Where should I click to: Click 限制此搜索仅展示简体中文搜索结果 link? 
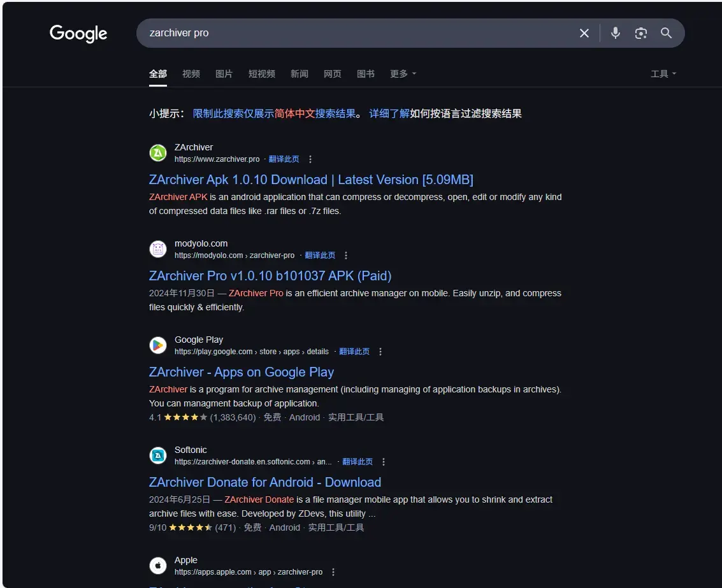(x=274, y=114)
